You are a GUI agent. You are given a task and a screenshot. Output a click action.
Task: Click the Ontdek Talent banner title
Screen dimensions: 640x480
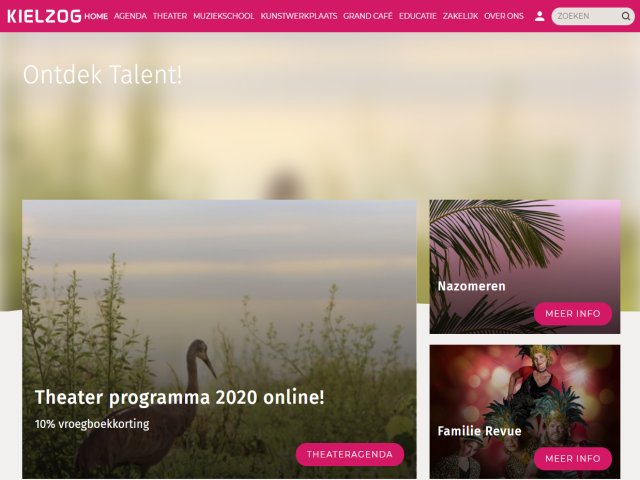[x=102, y=75]
